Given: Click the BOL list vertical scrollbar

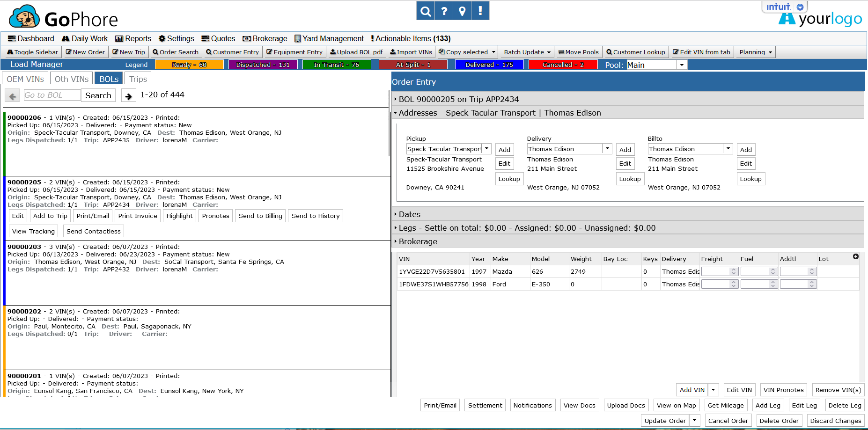Looking at the screenshot, I should click(x=390, y=124).
